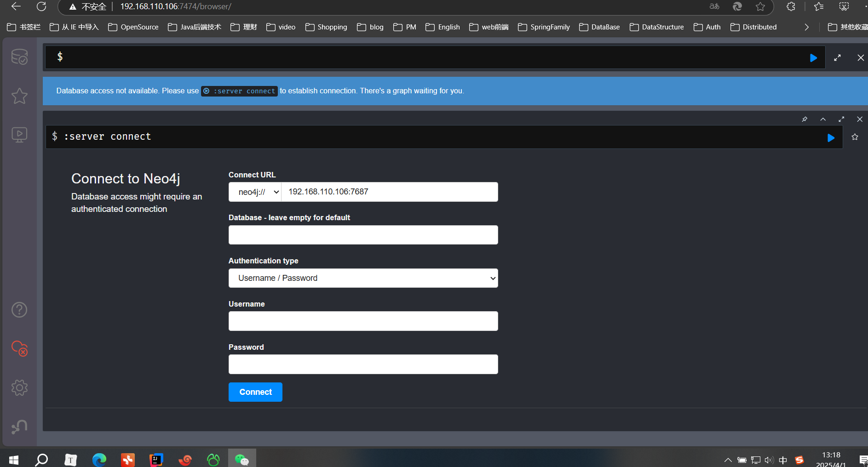The width and height of the screenshot is (868, 467).
Task: Open the 从 IE 中导入 bookmark folder
Action: click(74, 27)
